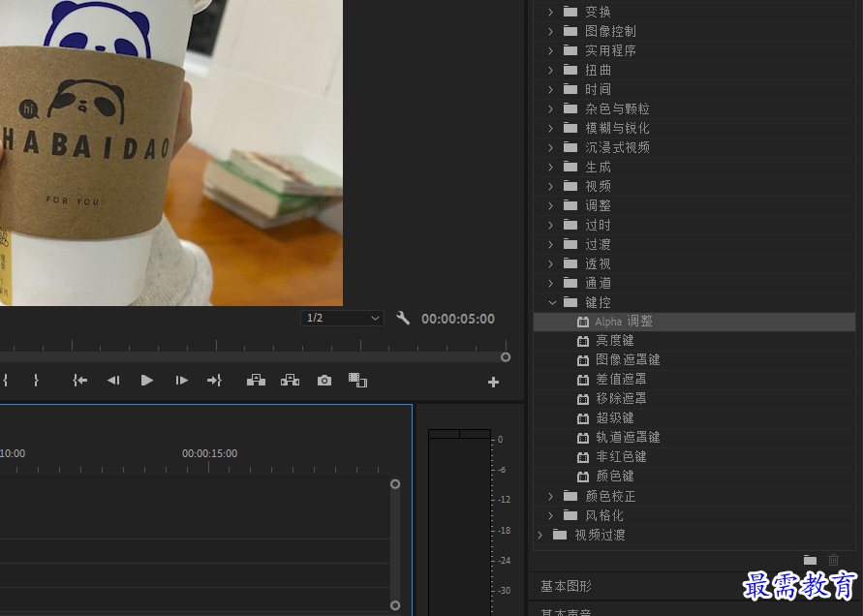Expand the 扭曲 folder
The height and width of the screenshot is (616, 863).
pos(550,70)
